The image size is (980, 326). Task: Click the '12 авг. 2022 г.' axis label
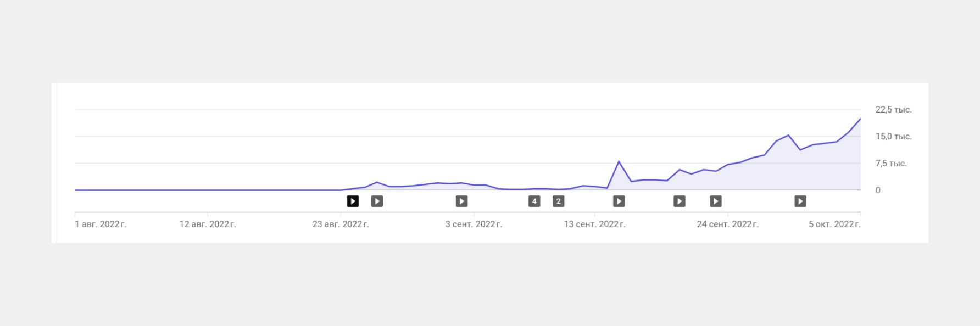pos(208,224)
